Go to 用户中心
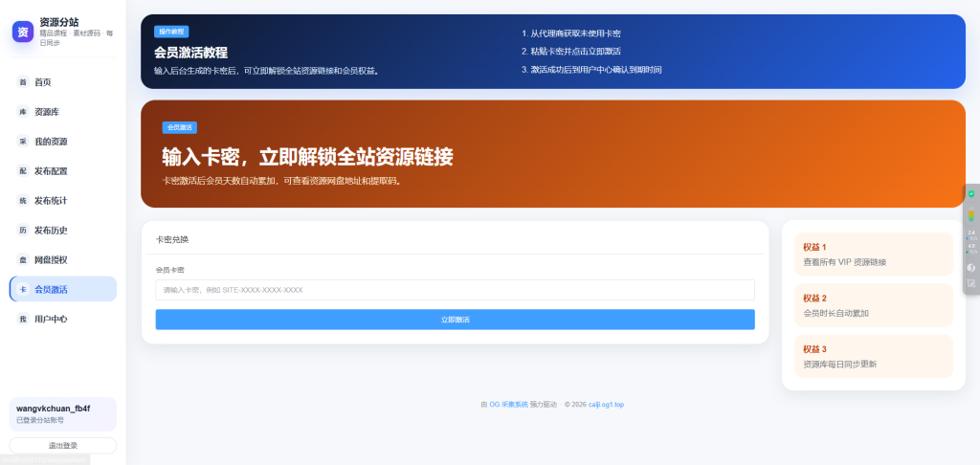The width and height of the screenshot is (980, 465). point(63,319)
